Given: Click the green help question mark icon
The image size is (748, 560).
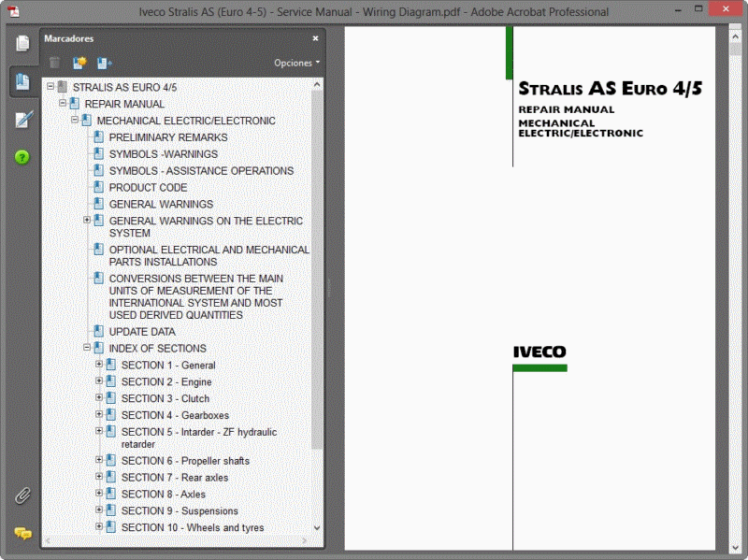Looking at the screenshot, I should pyautogui.click(x=22, y=157).
